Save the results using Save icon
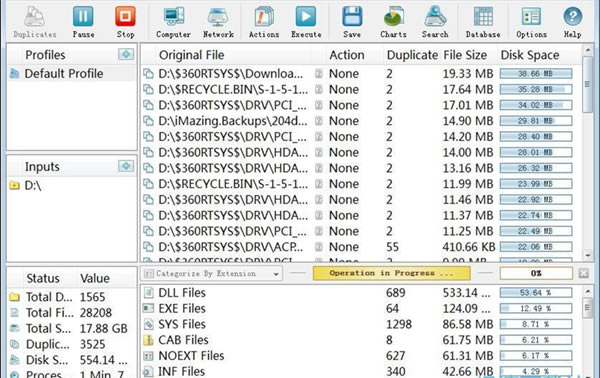 click(352, 22)
